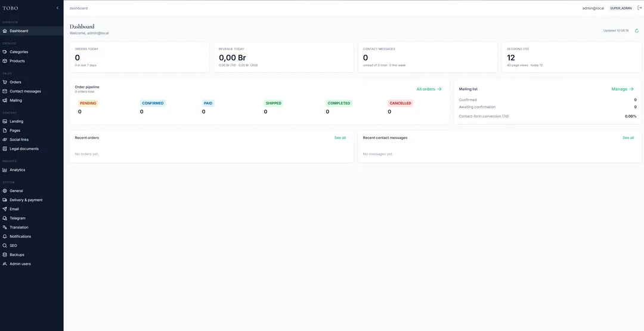
Task: Click the Pages document icon
Action: click(x=5, y=130)
